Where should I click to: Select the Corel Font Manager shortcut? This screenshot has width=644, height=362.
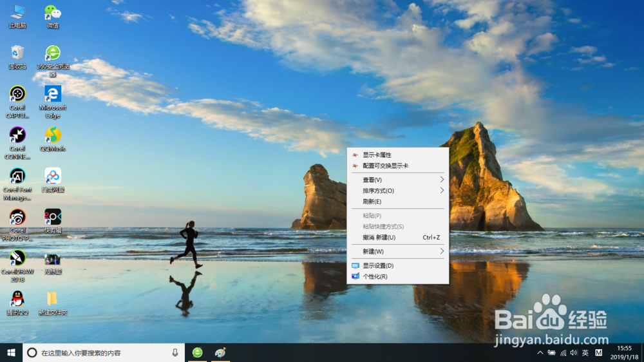[17, 184]
